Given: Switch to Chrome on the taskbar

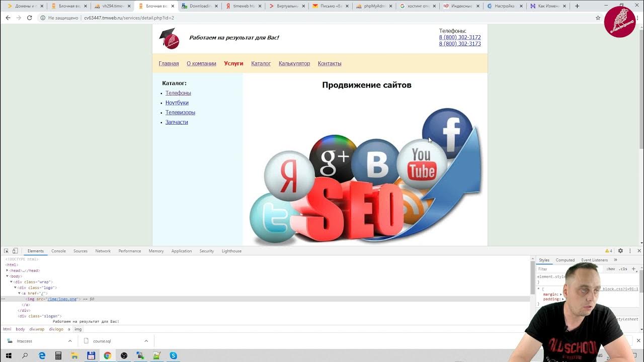Looking at the screenshot, I should point(107,355).
